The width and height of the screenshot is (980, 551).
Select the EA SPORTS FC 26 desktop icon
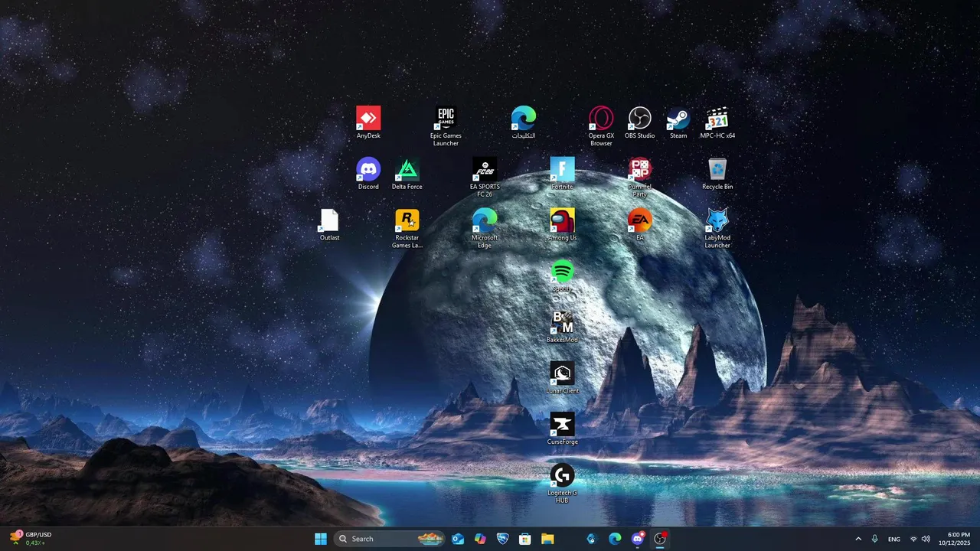coord(485,178)
